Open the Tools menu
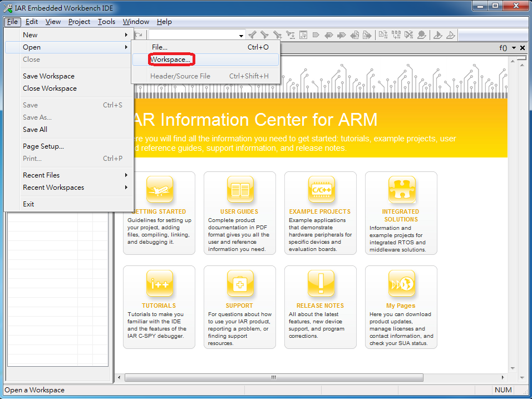 106,22
